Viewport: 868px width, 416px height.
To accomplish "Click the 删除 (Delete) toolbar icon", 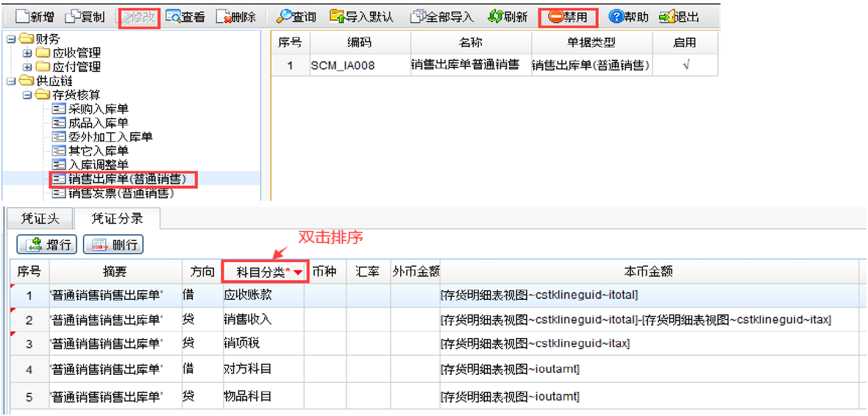I will click(224, 17).
